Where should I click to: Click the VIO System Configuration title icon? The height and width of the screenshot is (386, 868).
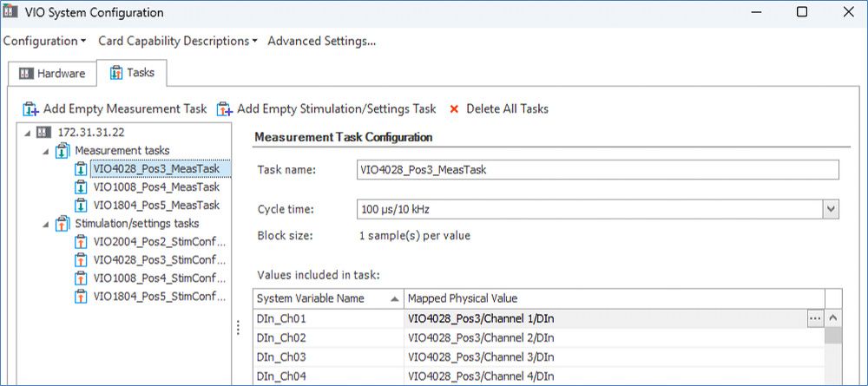[10, 11]
